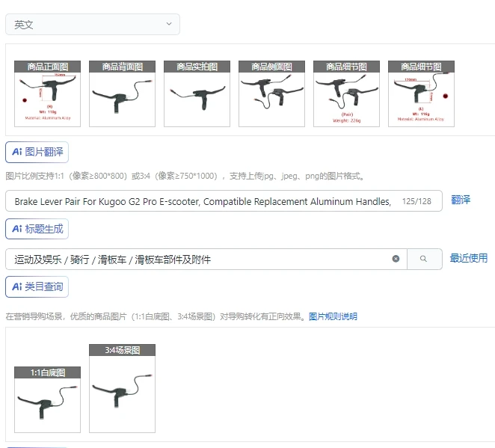Select the 3:4场景图 scene thumbnail

pos(122,388)
